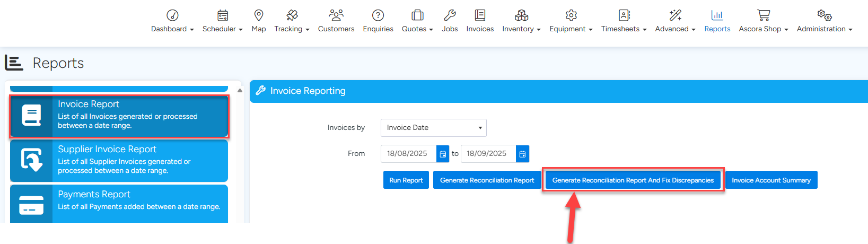
Task: Open the To date calendar picker
Action: pyautogui.click(x=522, y=154)
